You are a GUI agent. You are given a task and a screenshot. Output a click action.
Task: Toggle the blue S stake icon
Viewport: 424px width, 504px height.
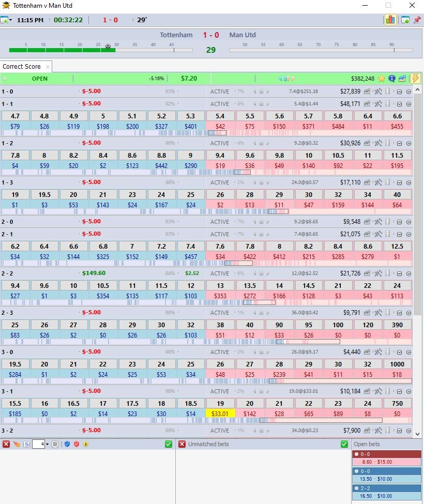click(27, 444)
